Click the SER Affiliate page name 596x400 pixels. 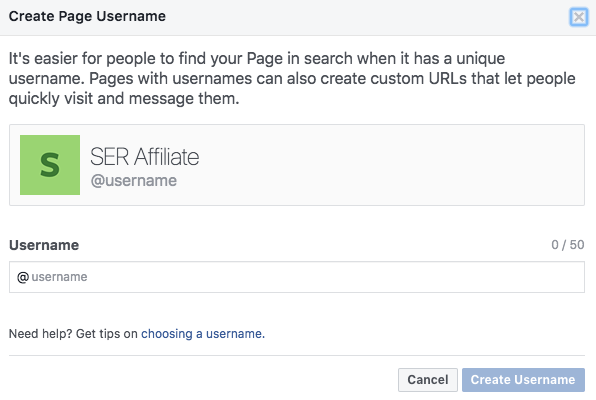[x=144, y=157]
